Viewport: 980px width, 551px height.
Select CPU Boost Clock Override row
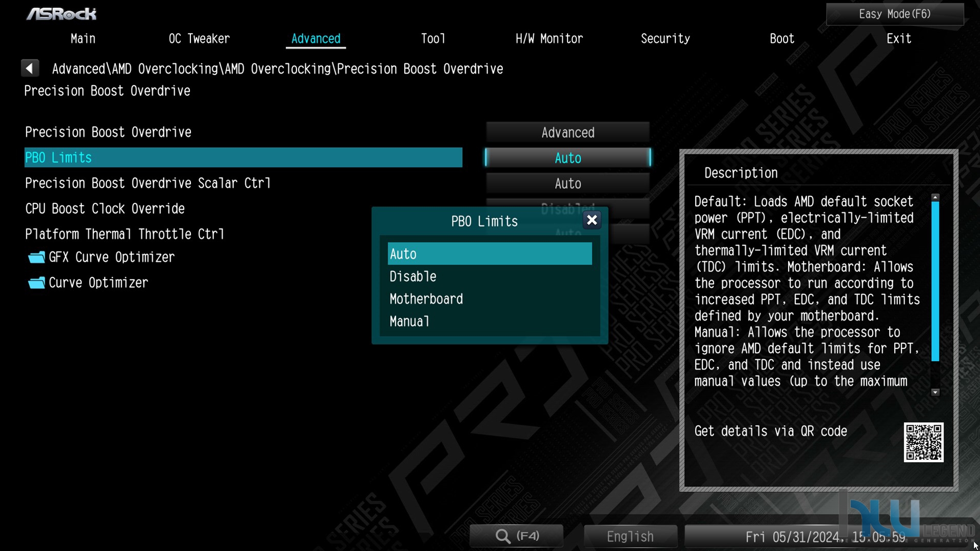243,209
